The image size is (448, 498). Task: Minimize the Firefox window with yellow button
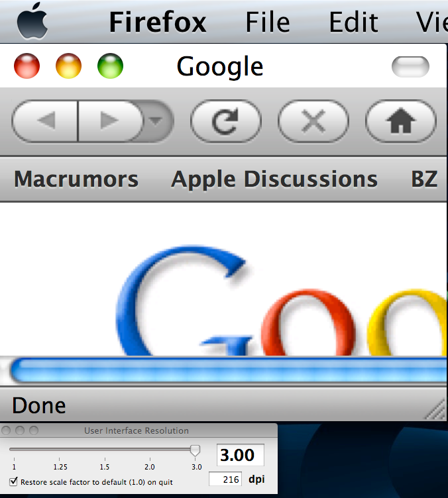[68, 66]
